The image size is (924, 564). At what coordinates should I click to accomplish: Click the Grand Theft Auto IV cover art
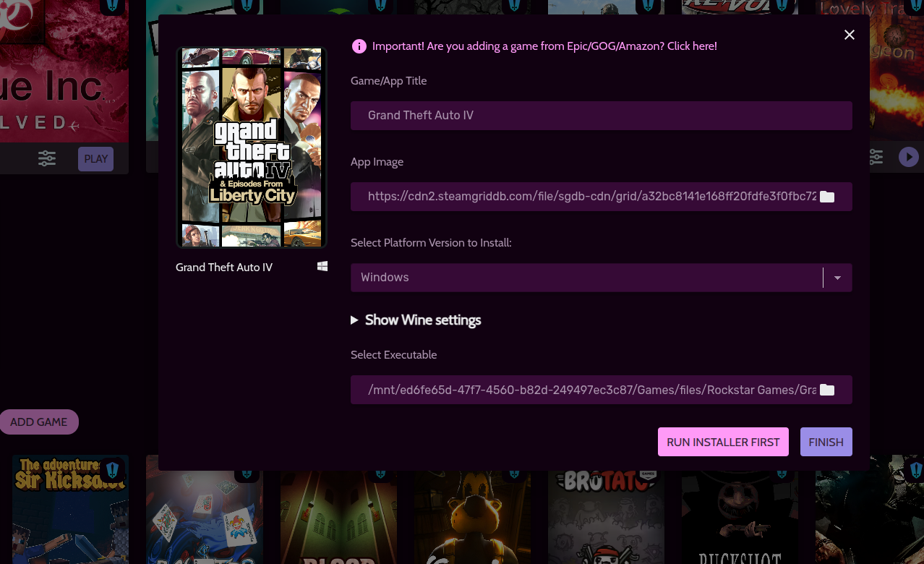pos(252,148)
